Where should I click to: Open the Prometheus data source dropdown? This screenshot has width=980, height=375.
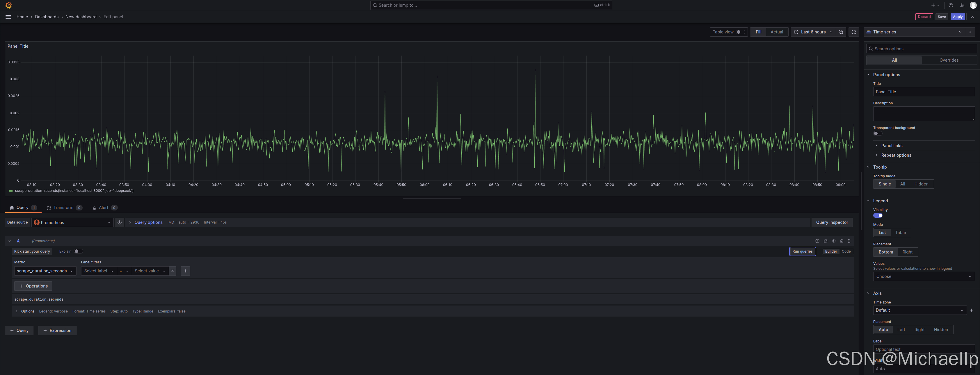72,222
